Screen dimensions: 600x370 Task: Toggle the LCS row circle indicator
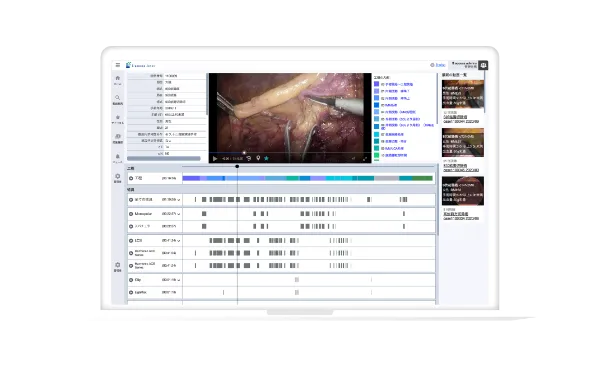[x=131, y=241]
